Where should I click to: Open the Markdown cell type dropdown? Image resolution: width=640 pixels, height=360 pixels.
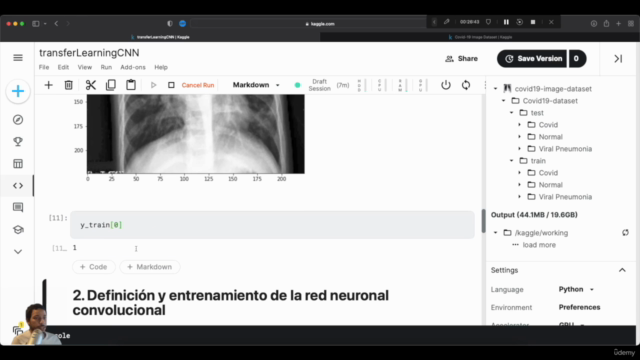(256, 85)
